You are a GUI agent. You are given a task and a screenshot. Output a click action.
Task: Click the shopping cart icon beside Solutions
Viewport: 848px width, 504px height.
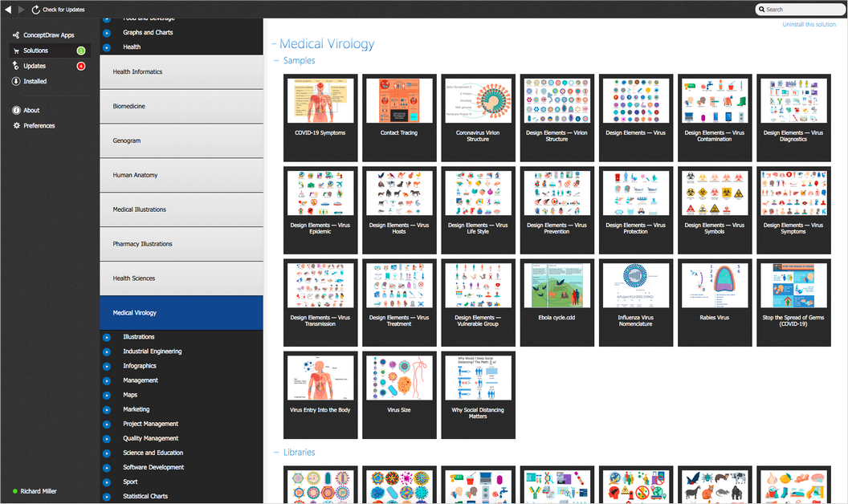(x=16, y=51)
